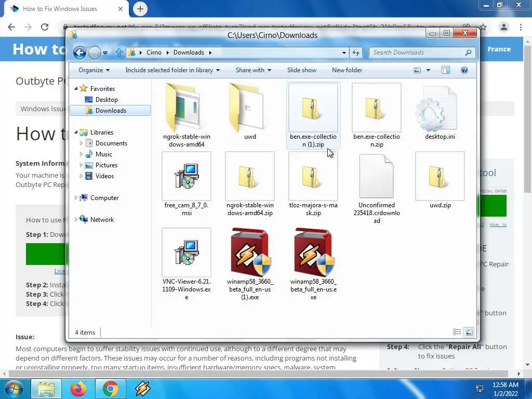
Task: Toggle the preview pane icon
Action: [446, 70]
